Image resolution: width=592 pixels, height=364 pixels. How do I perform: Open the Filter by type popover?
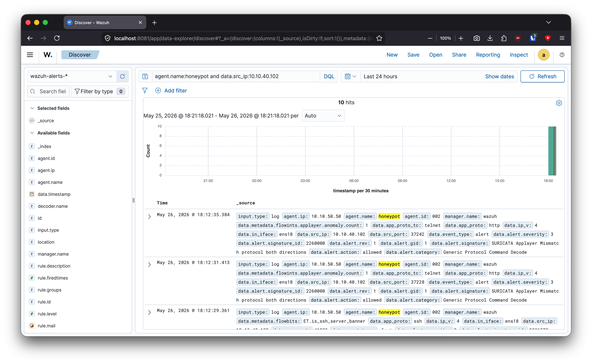[100, 92]
